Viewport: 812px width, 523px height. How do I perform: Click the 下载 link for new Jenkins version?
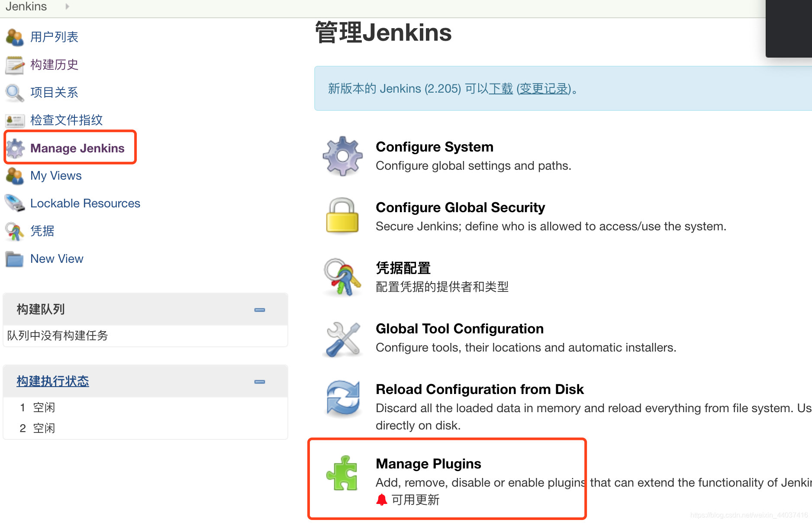(501, 89)
